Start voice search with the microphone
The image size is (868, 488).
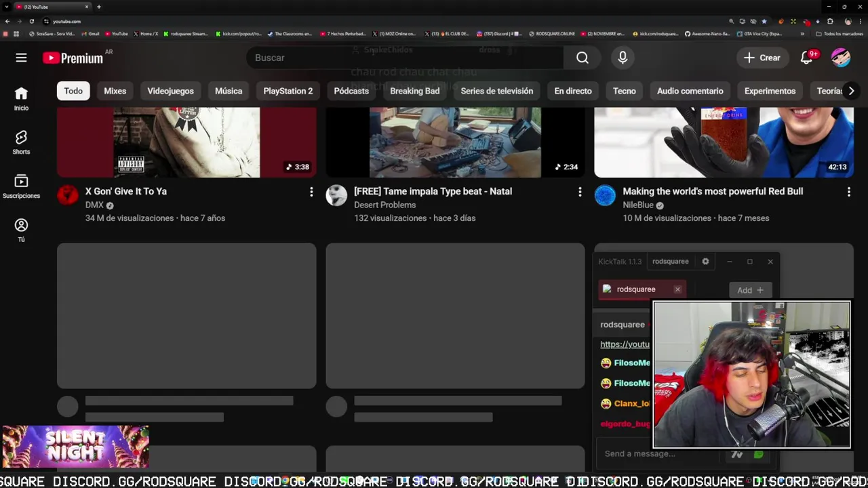tap(623, 58)
